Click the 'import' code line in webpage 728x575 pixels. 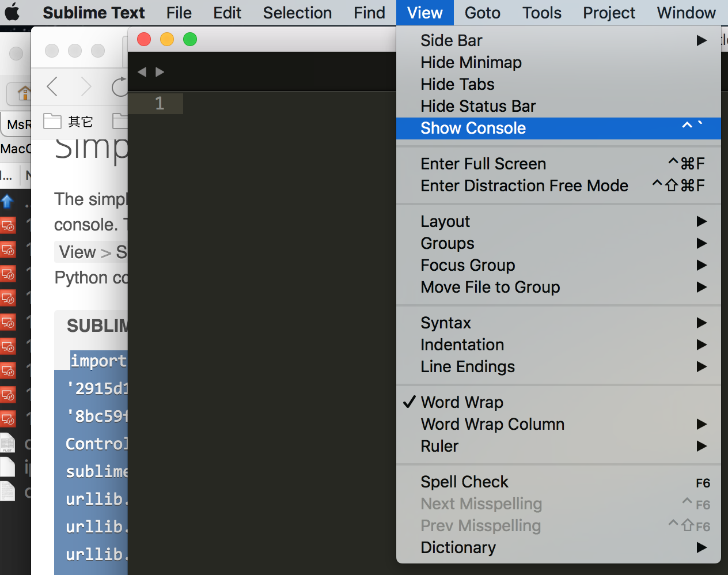(x=98, y=361)
